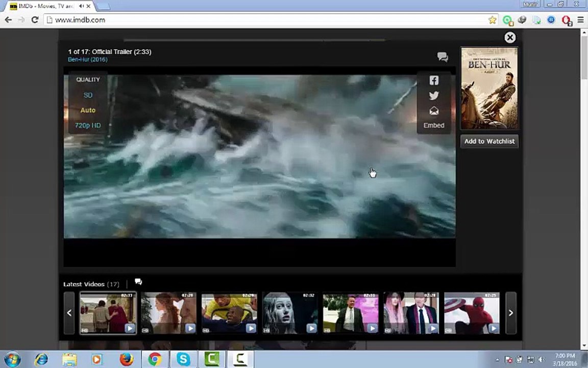
Task: Play the Spider-Man Captain America video thumbnail
Action: (472, 313)
